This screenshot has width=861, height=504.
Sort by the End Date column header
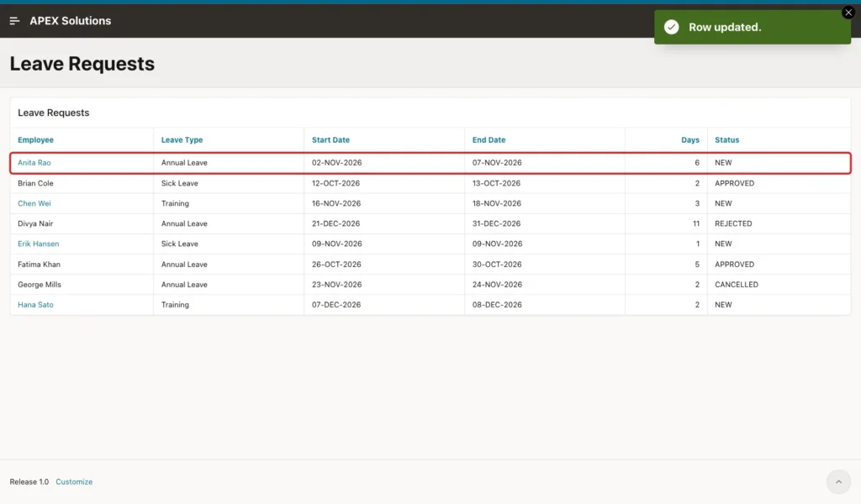click(489, 139)
